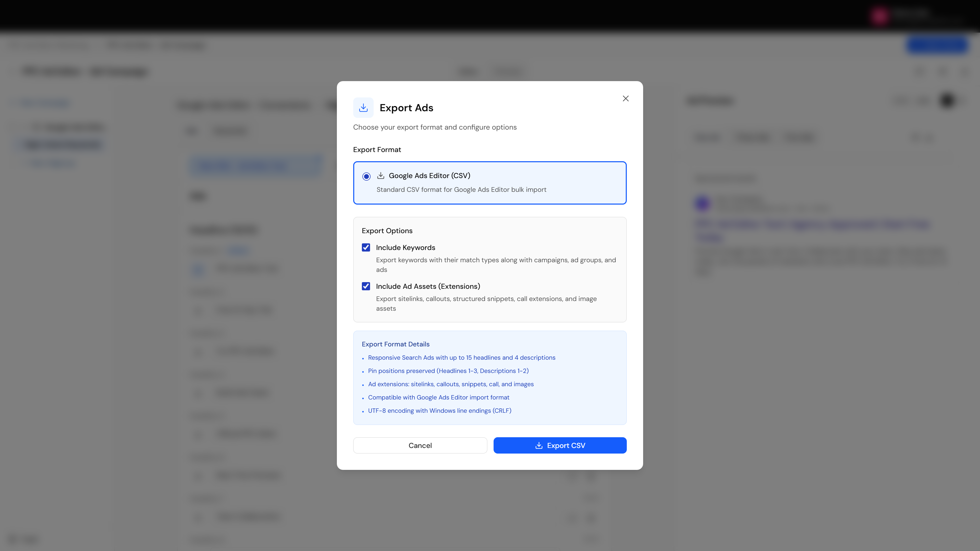Close the Export Ads dialog
Screen dimensions: 980x551
(626, 98)
